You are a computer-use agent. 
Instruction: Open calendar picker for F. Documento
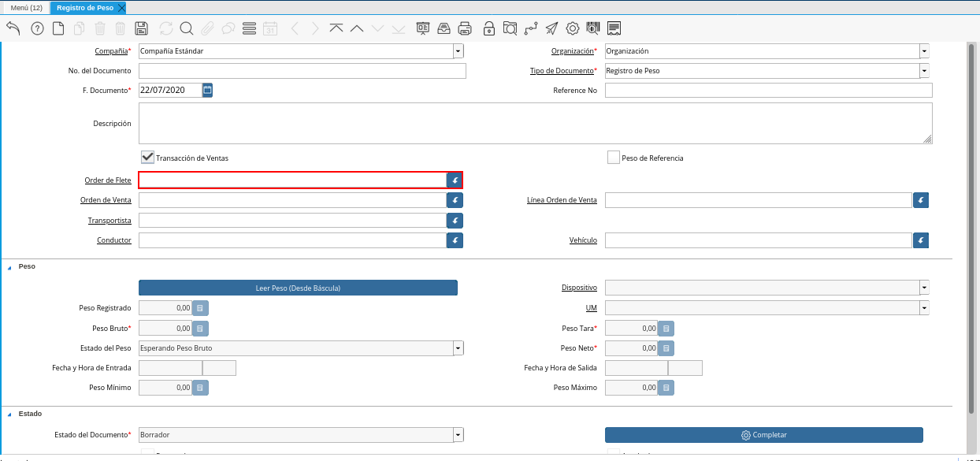(208, 90)
